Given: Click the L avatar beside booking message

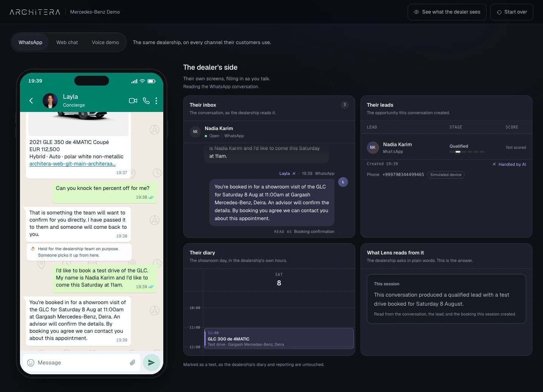Looking at the screenshot, I should click(x=343, y=182).
